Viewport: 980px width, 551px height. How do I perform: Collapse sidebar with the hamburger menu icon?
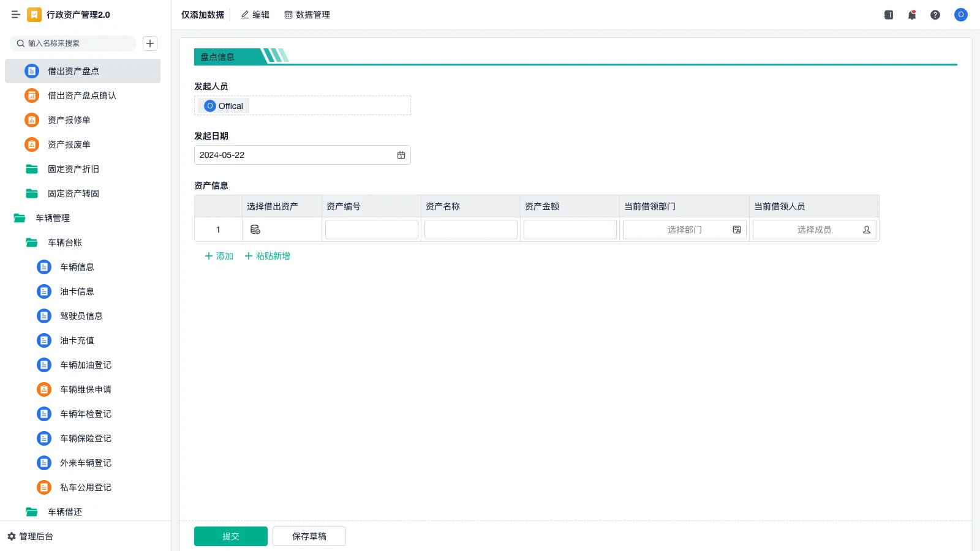[16, 15]
